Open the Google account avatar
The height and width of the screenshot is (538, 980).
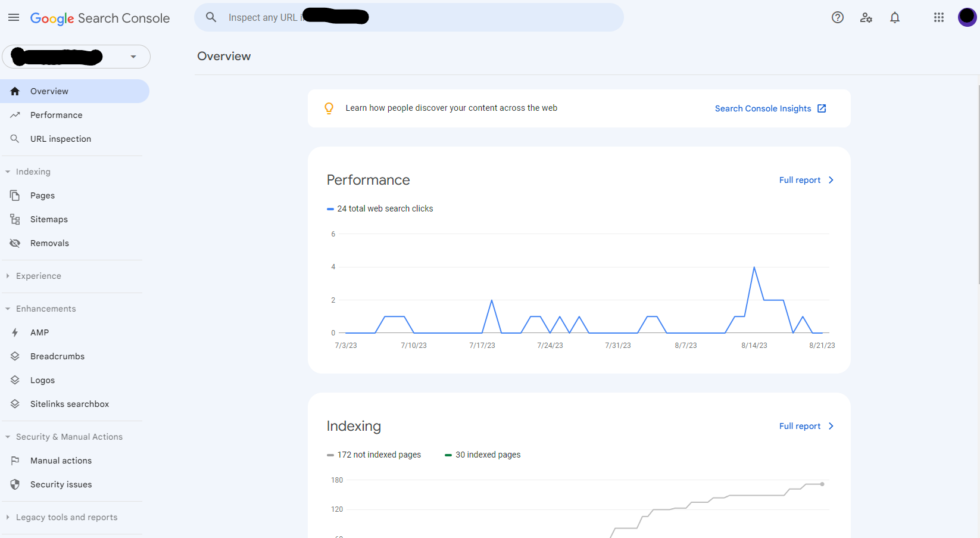pyautogui.click(x=967, y=17)
